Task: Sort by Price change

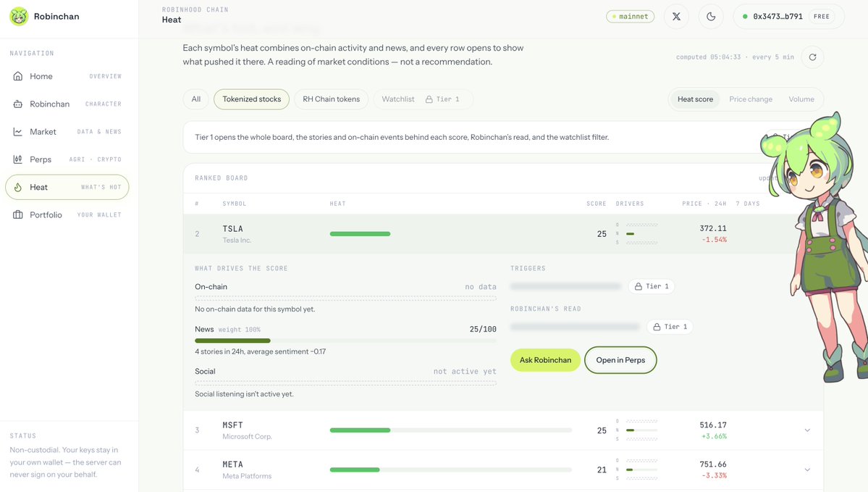Action: (751, 99)
